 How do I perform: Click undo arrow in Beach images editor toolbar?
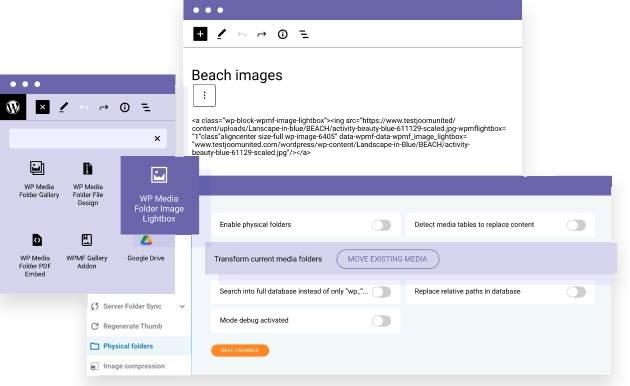(241, 35)
